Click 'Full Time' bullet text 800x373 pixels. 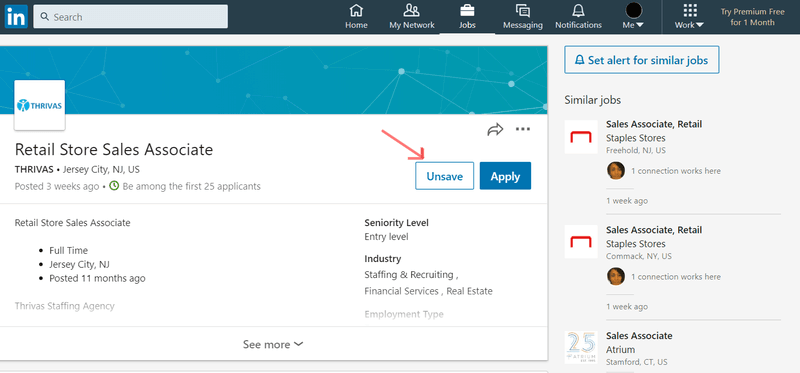(68, 251)
